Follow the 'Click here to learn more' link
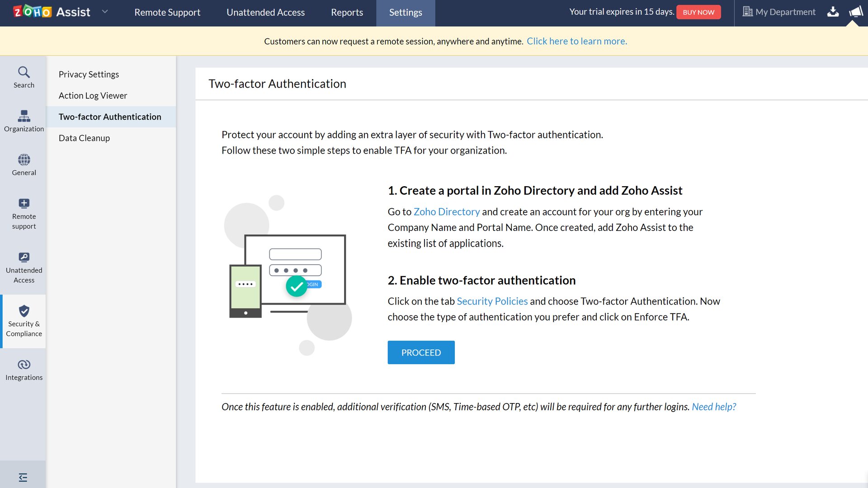868x488 pixels. (x=577, y=41)
